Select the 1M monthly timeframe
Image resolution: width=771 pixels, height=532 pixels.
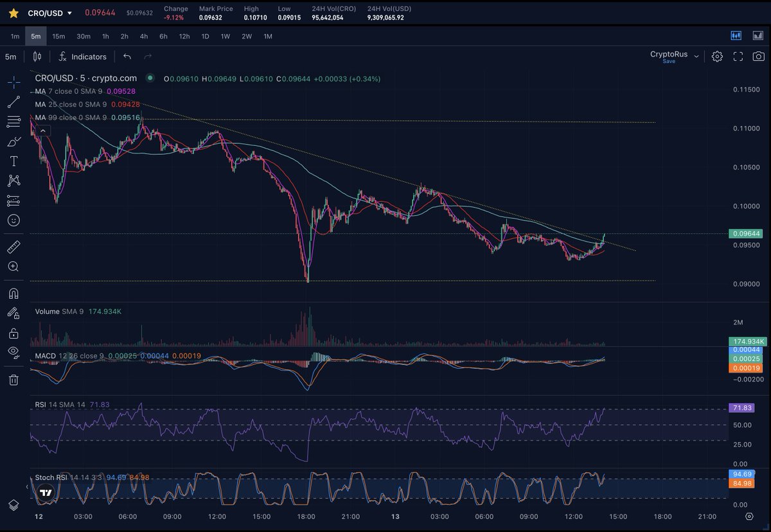268,37
